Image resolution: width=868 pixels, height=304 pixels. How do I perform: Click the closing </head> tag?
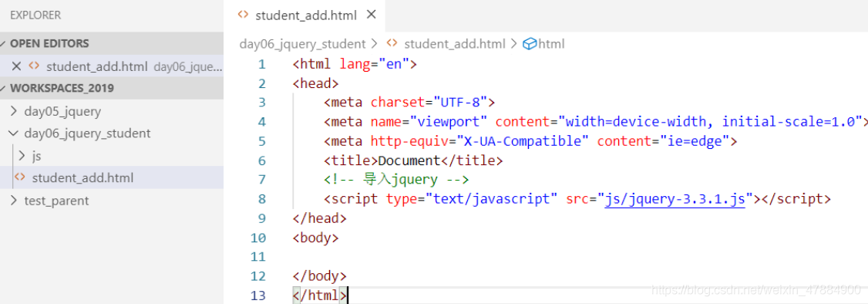(319, 218)
